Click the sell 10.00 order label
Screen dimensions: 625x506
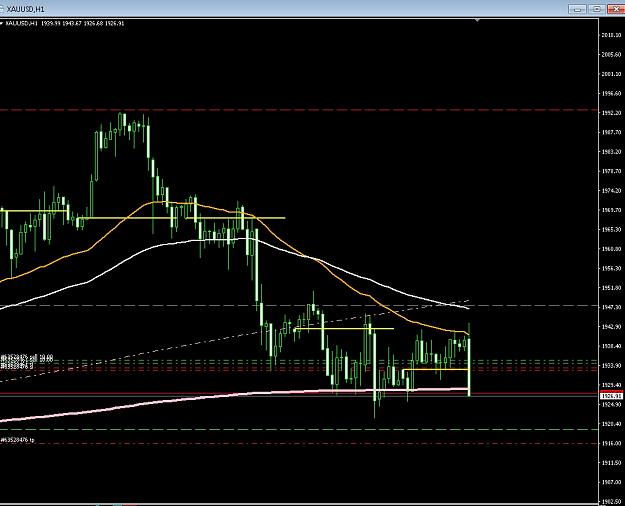click(x=27, y=358)
